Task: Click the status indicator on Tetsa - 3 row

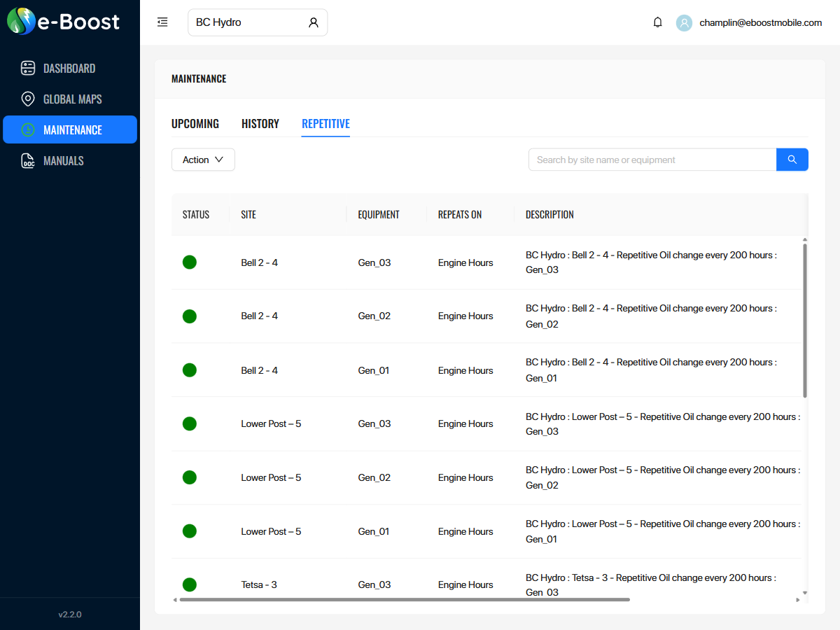Action: point(189,584)
